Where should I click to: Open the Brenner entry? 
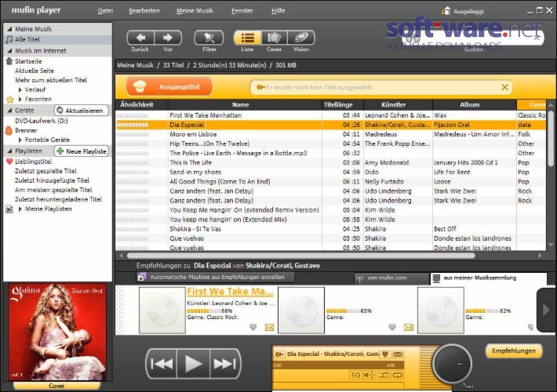click(x=26, y=130)
